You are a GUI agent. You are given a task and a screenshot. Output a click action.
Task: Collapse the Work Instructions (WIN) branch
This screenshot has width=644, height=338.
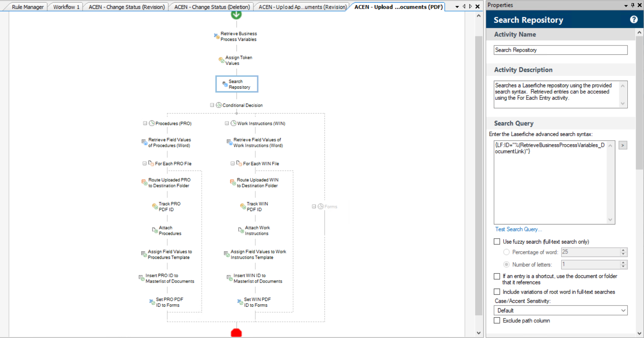tap(227, 123)
